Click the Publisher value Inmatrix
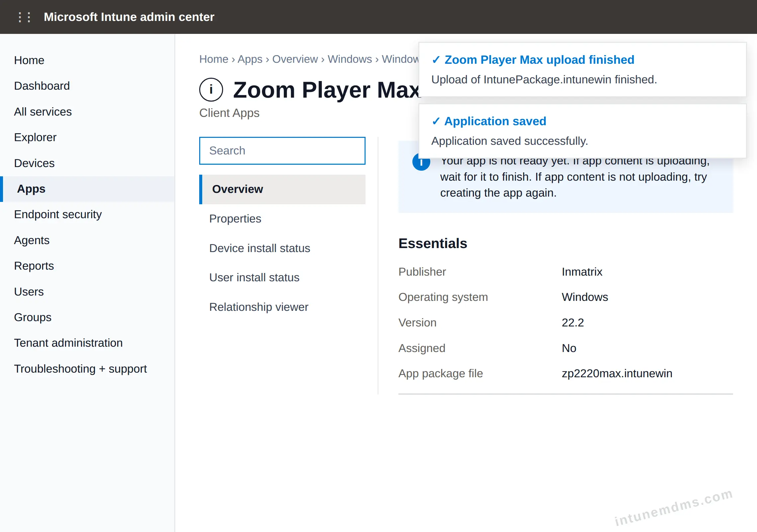Image resolution: width=757 pixels, height=532 pixels. click(x=582, y=272)
